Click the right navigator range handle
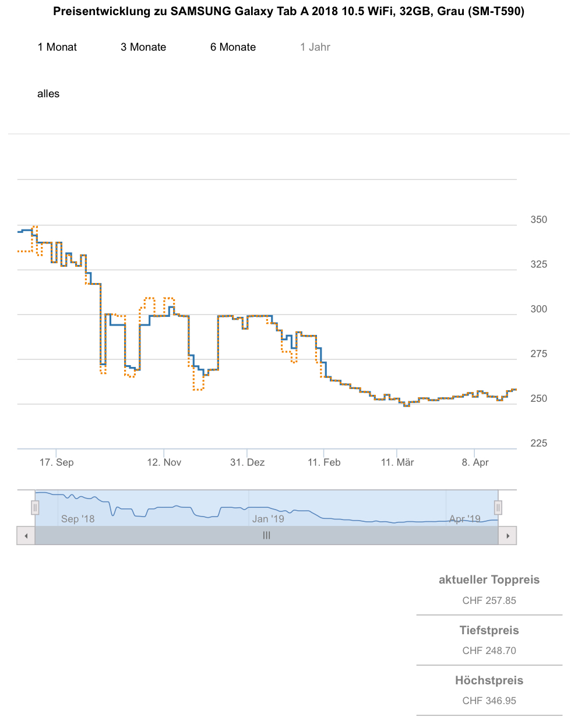This screenshot has width=578, height=728. (x=498, y=508)
